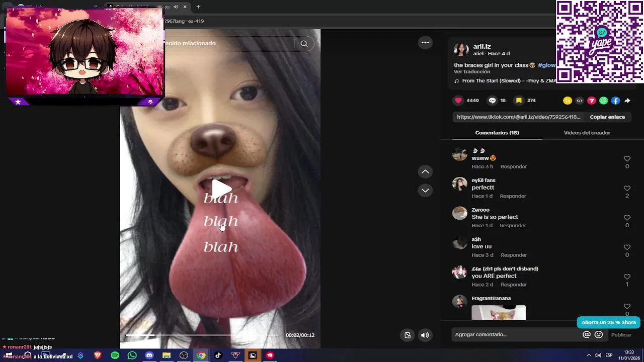The width and height of the screenshot is (644, 362).
Task: Select the 'Comentarios (18)' tab
Action: tap(497, 133)
